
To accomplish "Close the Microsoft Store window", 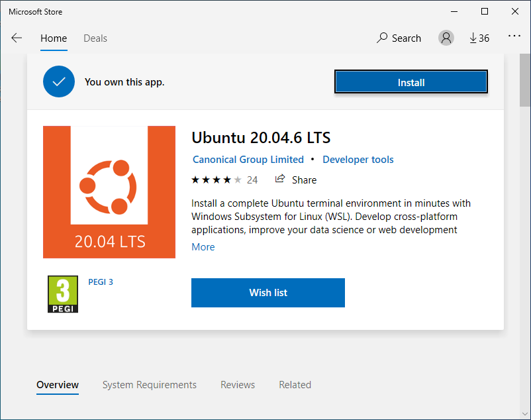I will [x=515, y=11].
